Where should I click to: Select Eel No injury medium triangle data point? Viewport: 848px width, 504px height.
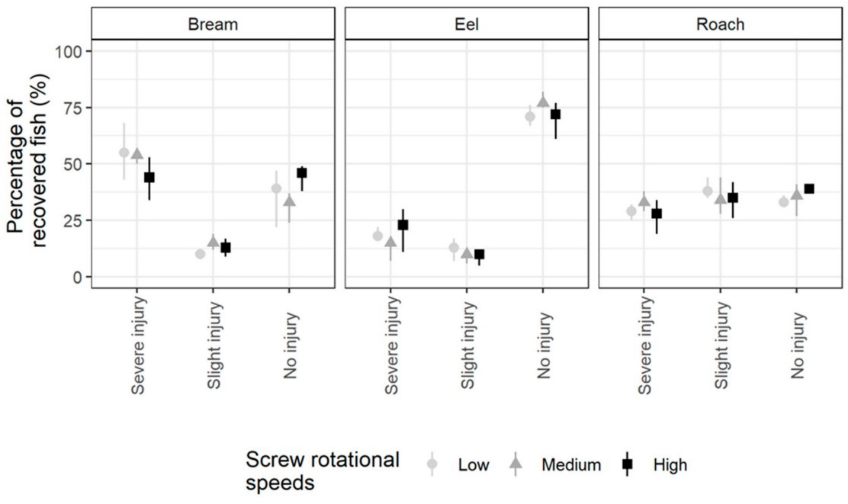(x=543, y=102)
